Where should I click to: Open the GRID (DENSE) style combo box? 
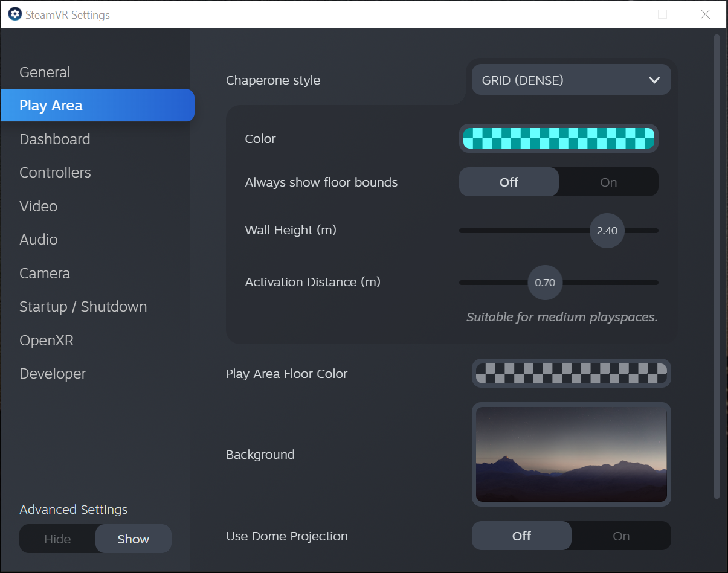pyautogui.click(x=571, y=80)
